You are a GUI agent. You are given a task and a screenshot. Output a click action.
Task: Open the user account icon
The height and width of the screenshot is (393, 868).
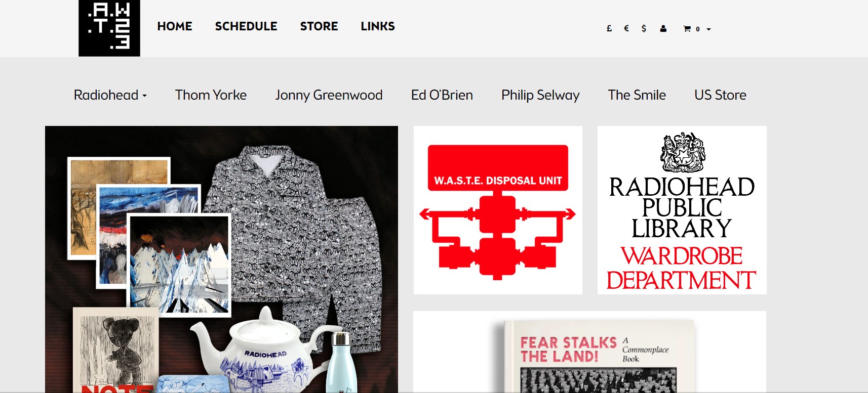click(x=663, y=29)
